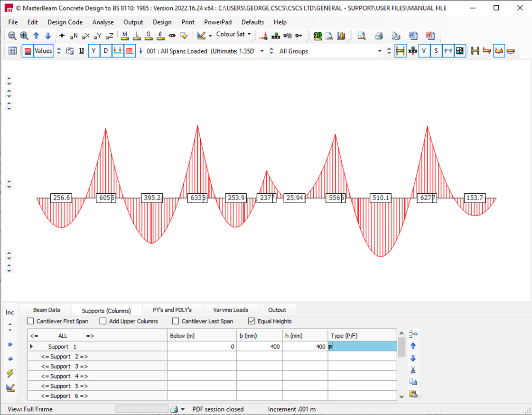Click the paste clipboard icon beside table

point(413,394)
